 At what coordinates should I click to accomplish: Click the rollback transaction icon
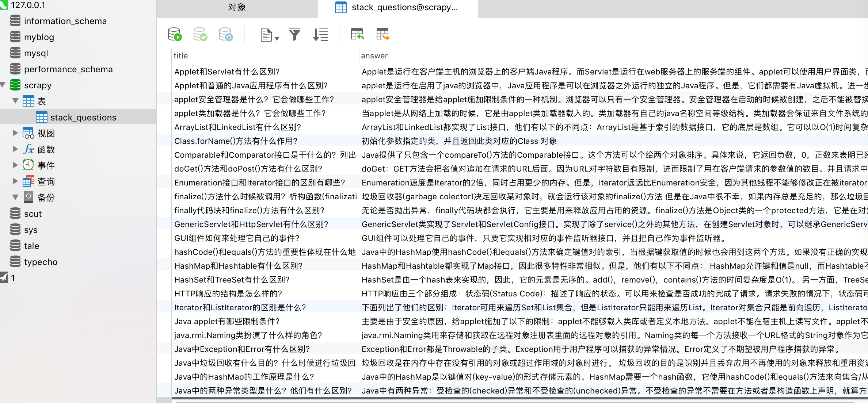(226, 34)
